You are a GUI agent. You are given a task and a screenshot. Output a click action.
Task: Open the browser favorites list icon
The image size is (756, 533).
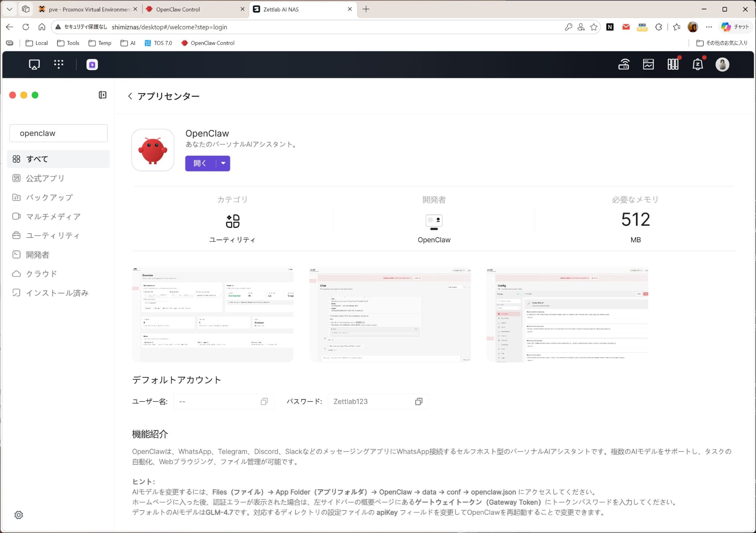(x=676, y=27)
